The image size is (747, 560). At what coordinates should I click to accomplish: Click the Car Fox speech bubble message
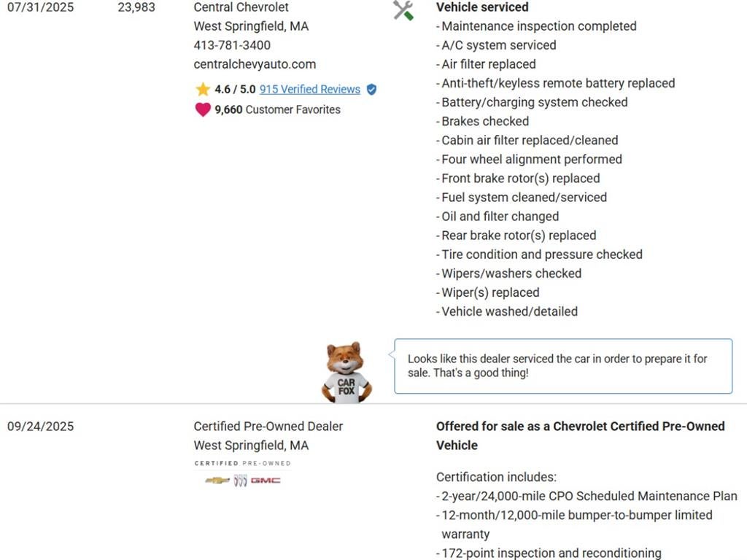[x=562, y=366]
